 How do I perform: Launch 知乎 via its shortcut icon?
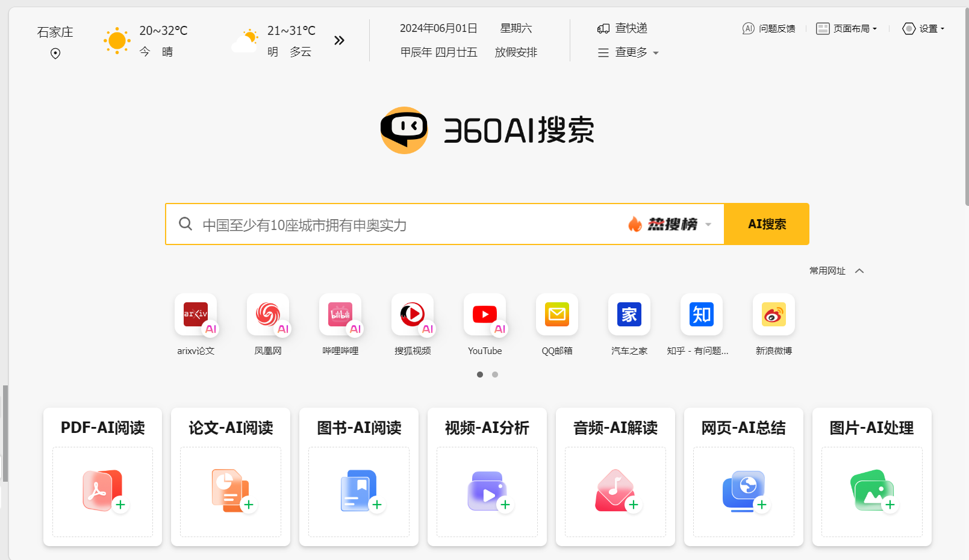701,314
